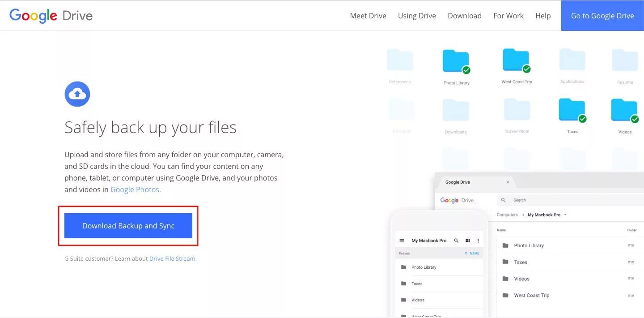
Task: Click the Owner column header in file list
Action: pyautogui.click(x=631, y=230)
